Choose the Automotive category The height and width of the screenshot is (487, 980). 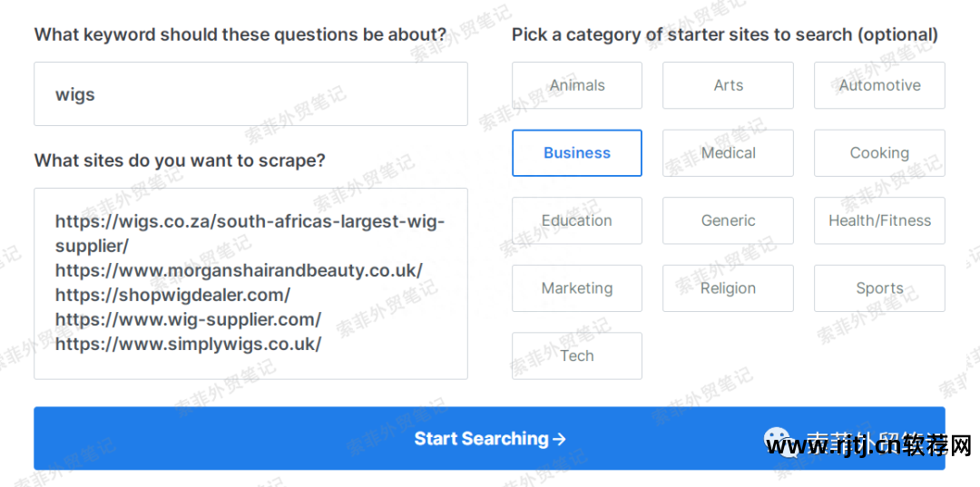pyautogui.click(x=879, y=85)
